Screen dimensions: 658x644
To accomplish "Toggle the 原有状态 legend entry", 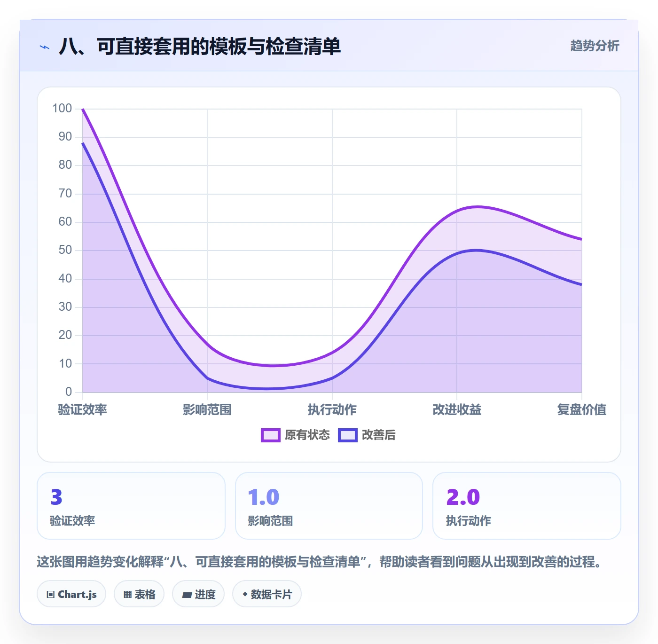I will point(296,435).
